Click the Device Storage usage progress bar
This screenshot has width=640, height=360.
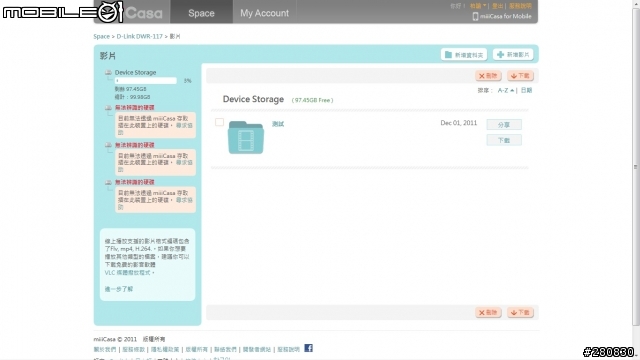tap(146, 81)
